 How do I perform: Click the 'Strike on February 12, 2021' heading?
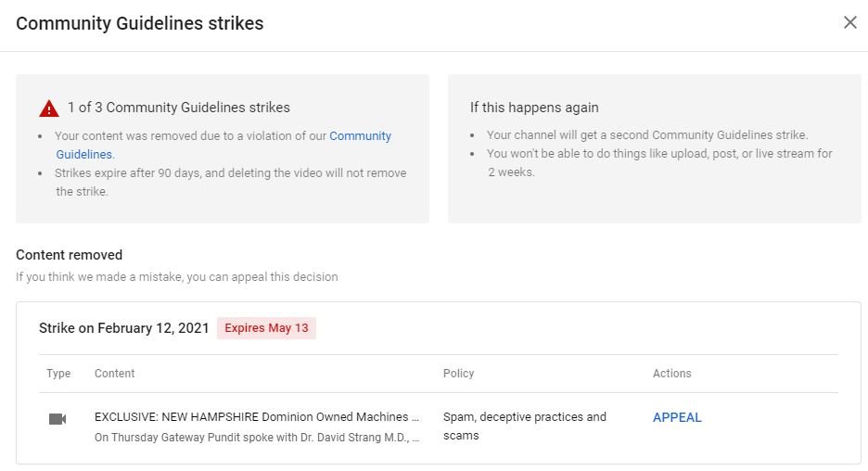click(x=123, y=328)
